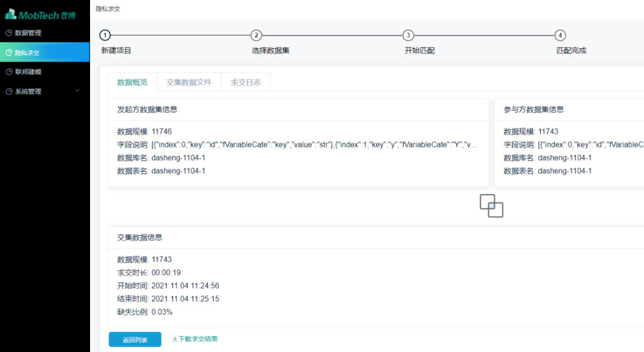Click initiator 数据表名 dasheng-1104-1

[x=178, y=171]
